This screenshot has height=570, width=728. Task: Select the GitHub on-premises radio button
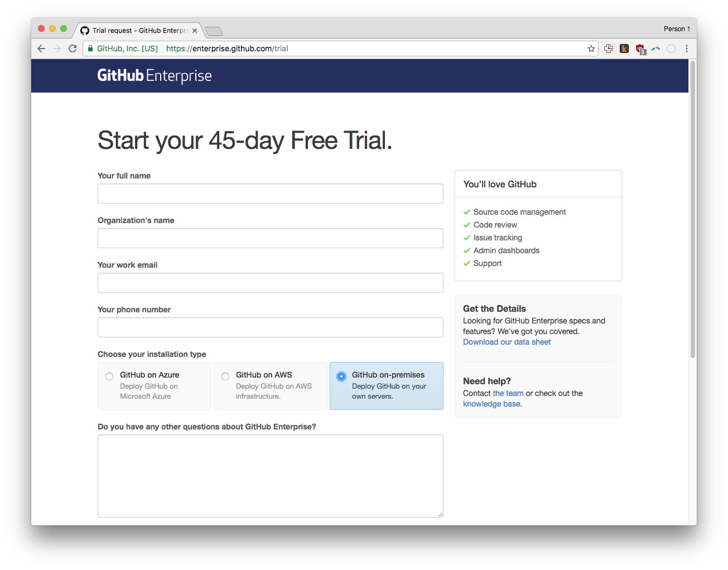click(x=341, y=376)
